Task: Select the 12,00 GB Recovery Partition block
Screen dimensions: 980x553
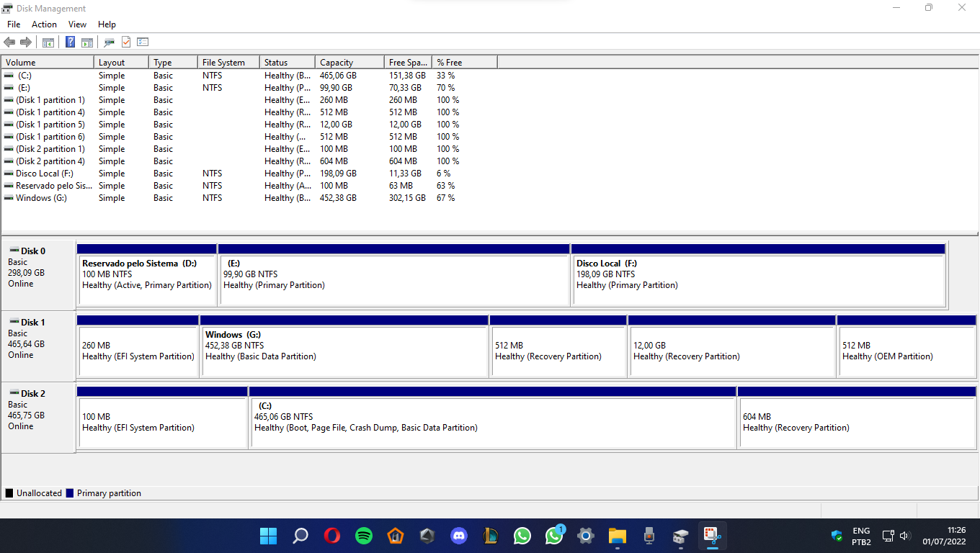Action: coord(732,346)
